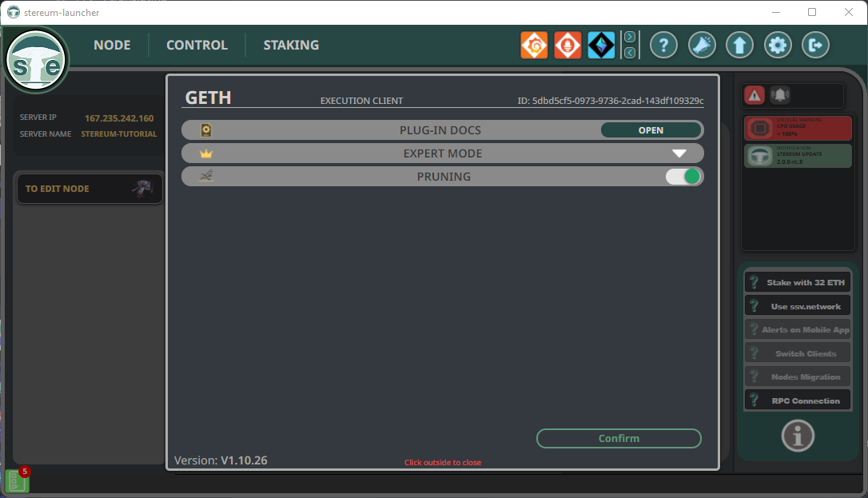Open the Nodes Migration guide
868x498 pixels.
point(798,376)
